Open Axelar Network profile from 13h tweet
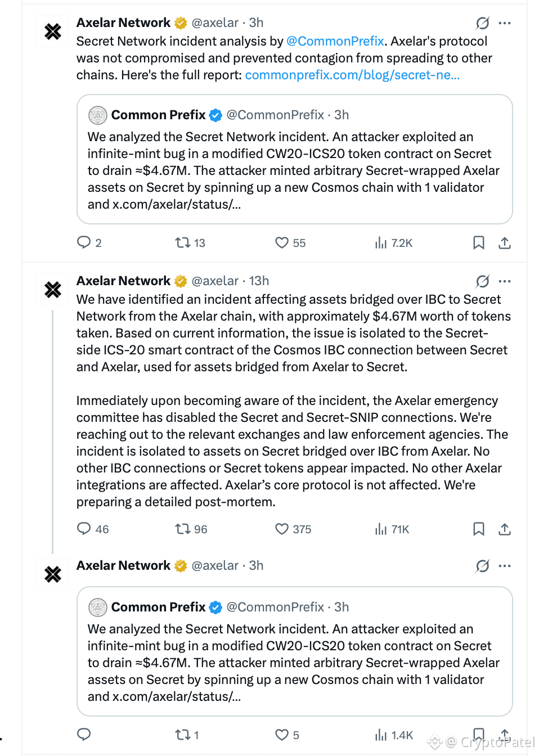 (x=123, y=281)
